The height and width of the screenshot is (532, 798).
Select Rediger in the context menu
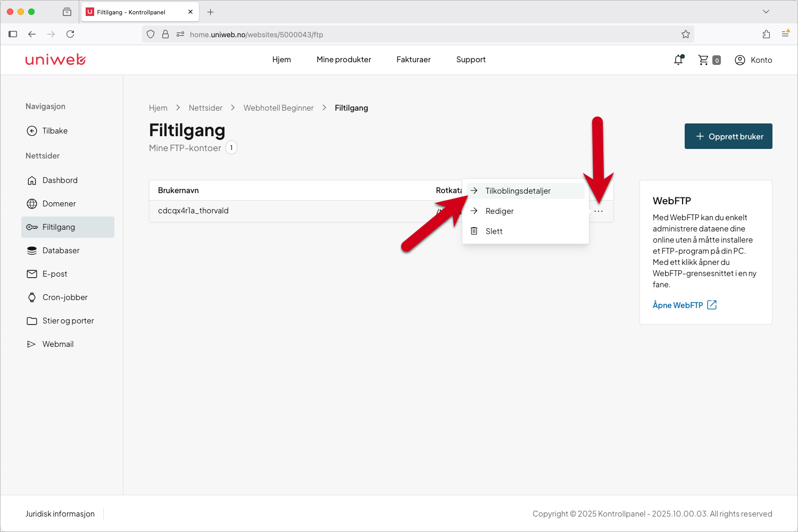(x=525, y=211)
